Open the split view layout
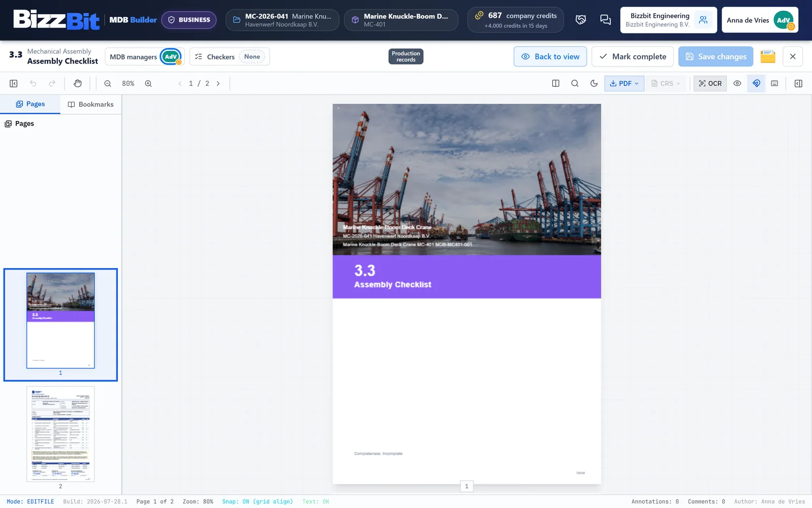The image size is (812, 508). pyautogui.click(x=556, y=83)
